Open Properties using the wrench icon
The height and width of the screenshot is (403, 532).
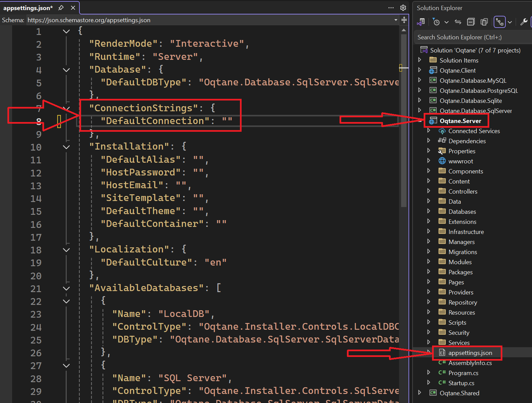click(x=524, y=22)
